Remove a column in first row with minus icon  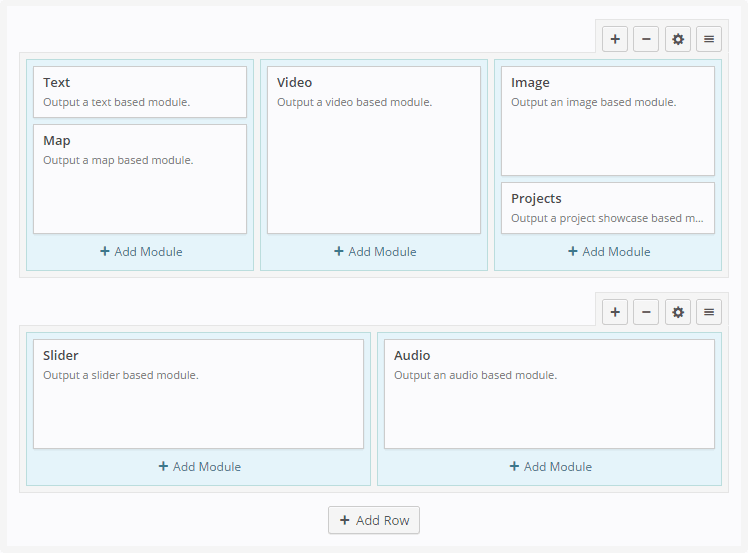(646, 39)
